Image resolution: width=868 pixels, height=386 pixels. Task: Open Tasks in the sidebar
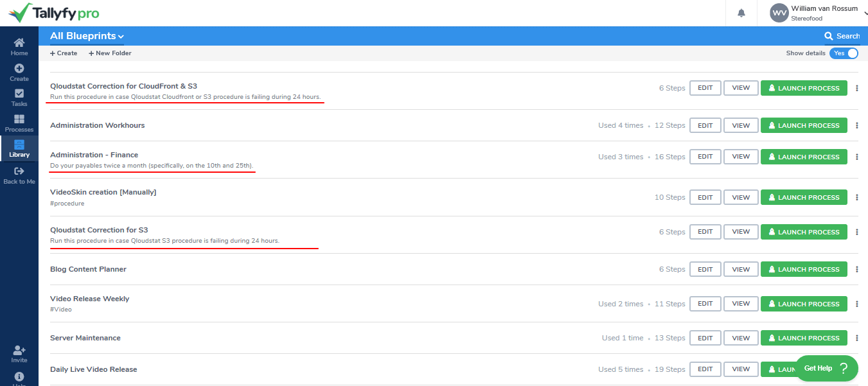point(19,98)
